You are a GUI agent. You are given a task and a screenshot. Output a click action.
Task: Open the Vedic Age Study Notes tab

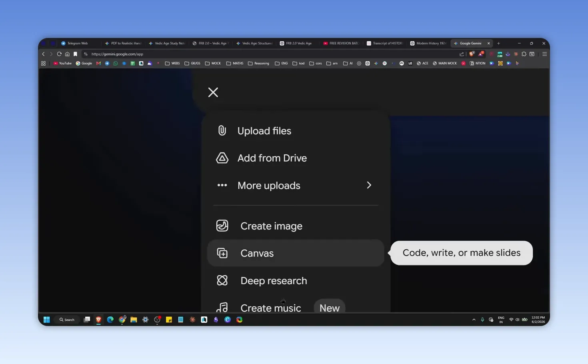pyautogui.click(x=167, y=43)
